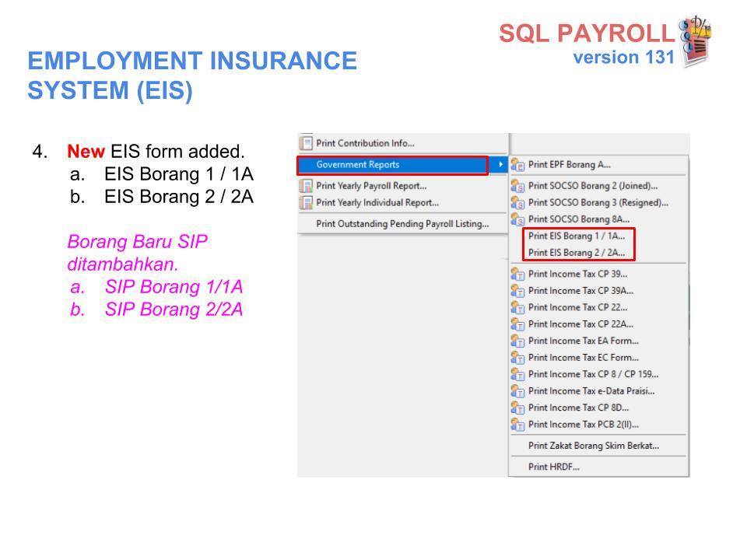Click the SOCSO Borang 2 (Joined) icon
The width and height of the screenshot is (747, 560).
pos(518,186)
